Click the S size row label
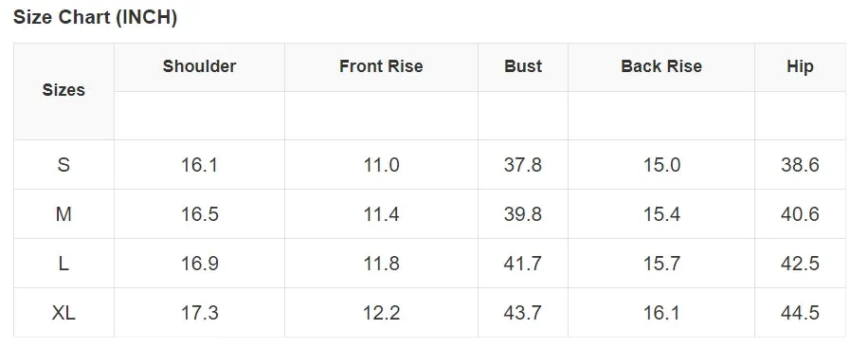The image size is (868, 348). point(63,165)
